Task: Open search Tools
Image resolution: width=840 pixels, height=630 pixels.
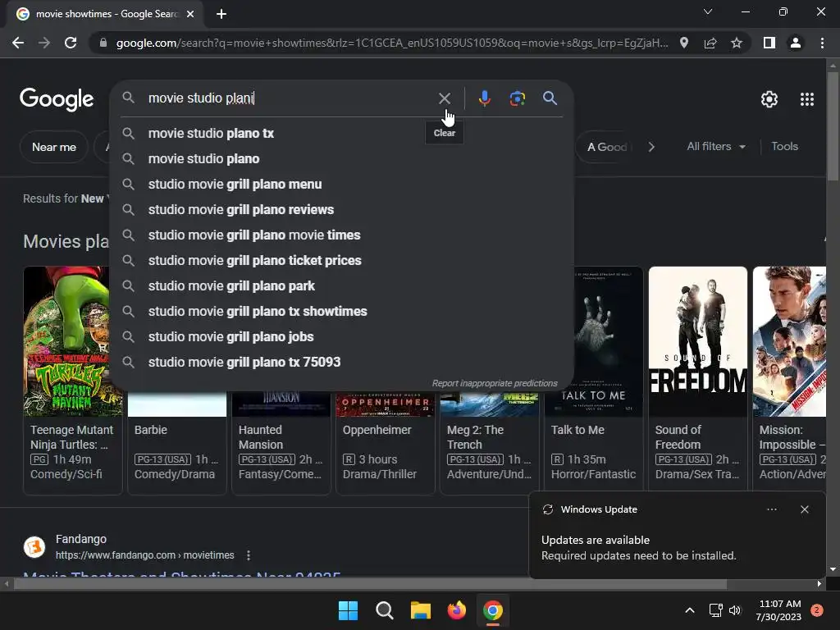Action: pyautogui.click(x=784, y=147)
